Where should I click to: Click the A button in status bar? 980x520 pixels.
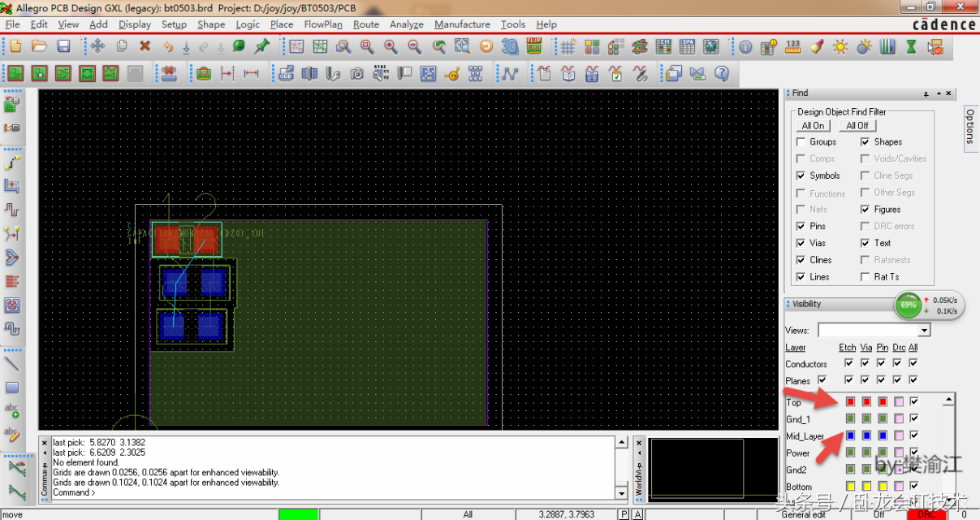(637, 514)
